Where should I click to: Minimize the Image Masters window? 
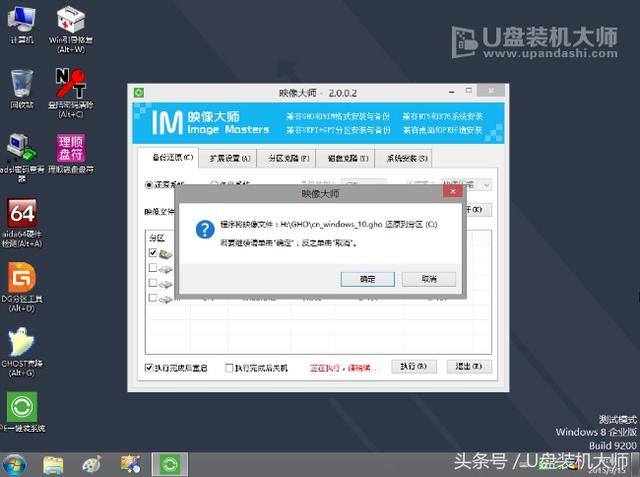click(x=451, y=91)
